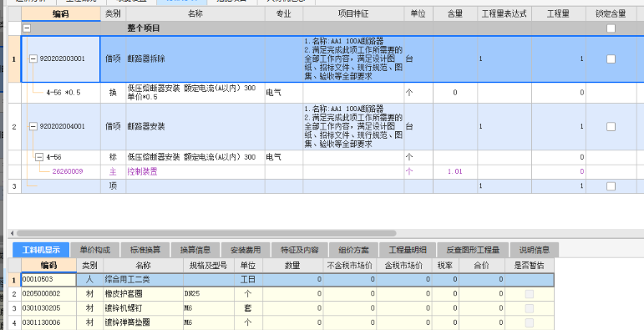644x330 pixels.
Task: Select material code 26260009
Action: (61, 172)
